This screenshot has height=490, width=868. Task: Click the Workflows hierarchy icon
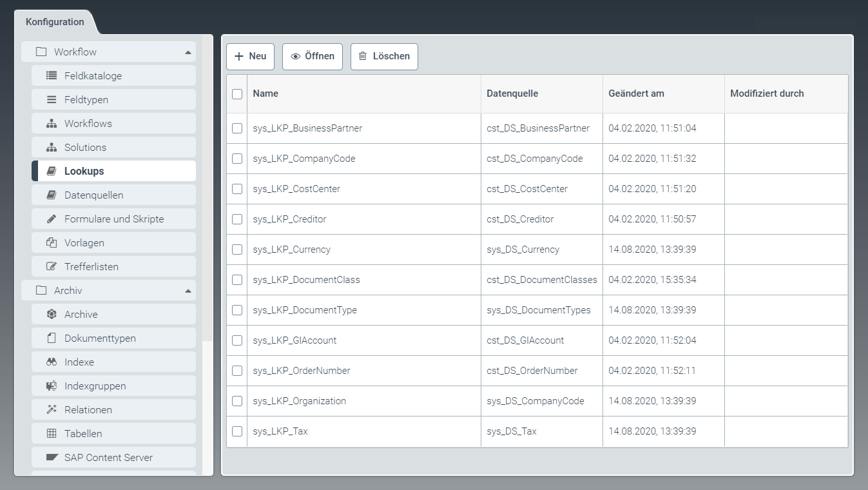(52, 123)
